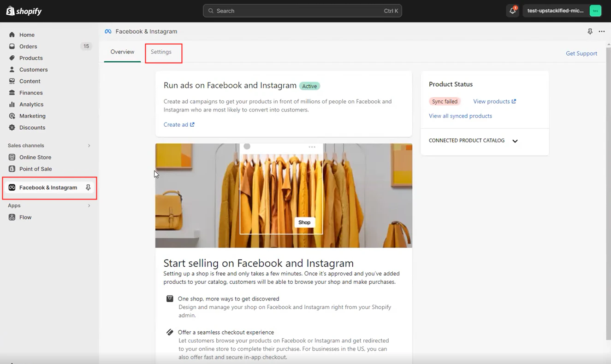Viewport: 611px width, 364px height.
Task: Click the Shopify logo
Action: tap(24, 11)
